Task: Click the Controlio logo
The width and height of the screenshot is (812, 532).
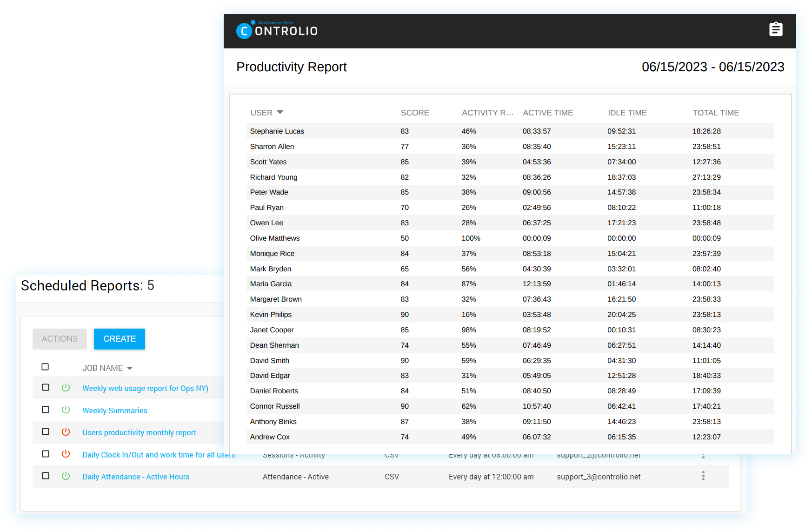Action: (277, 30)
